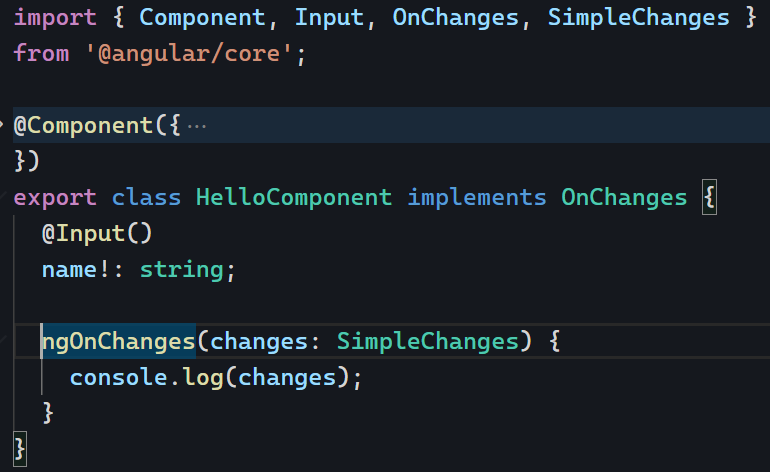The height and width of the screenshot is (472, 770).
Task: Click the export keyword
Action: coord(55,197)
